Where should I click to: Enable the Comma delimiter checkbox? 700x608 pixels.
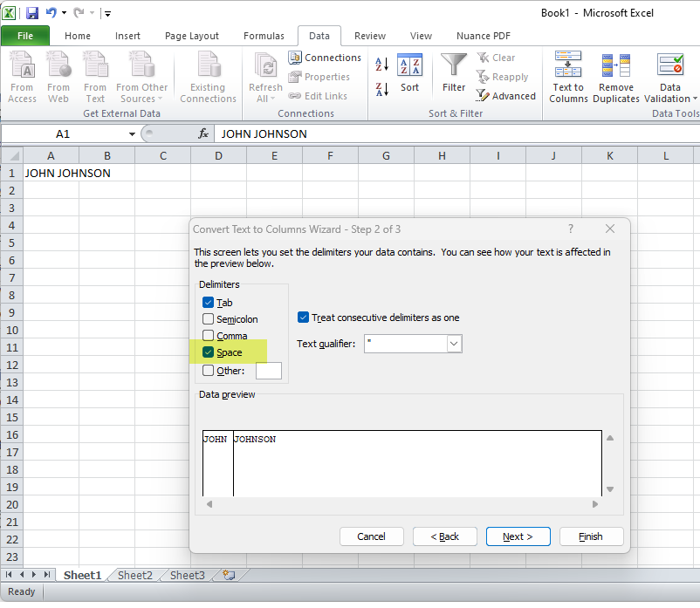208,336
